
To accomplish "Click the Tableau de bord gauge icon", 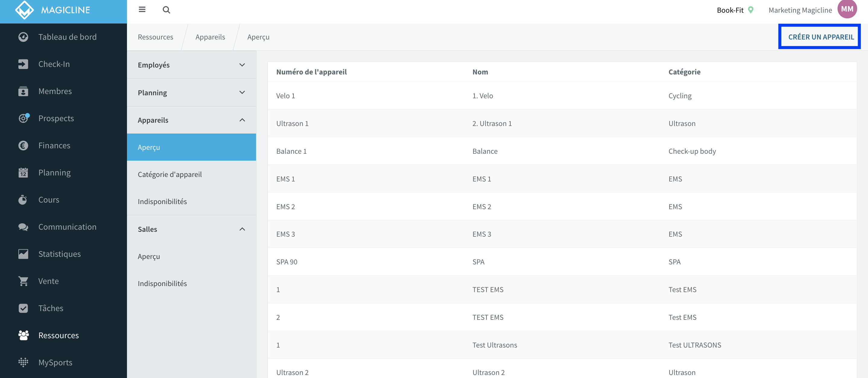I will click(x=23, y=37).
